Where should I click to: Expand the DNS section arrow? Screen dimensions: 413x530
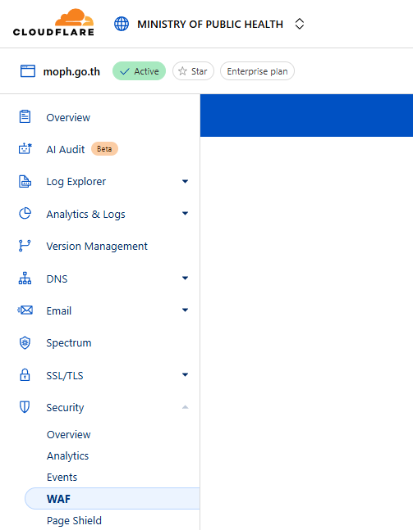[185, 278]
